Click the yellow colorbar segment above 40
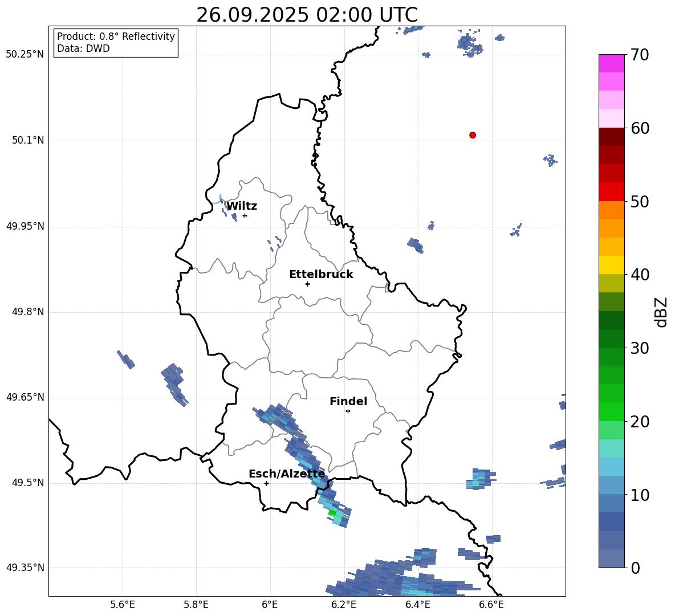This screenshot has height=616, width=675. click(611, 265)
